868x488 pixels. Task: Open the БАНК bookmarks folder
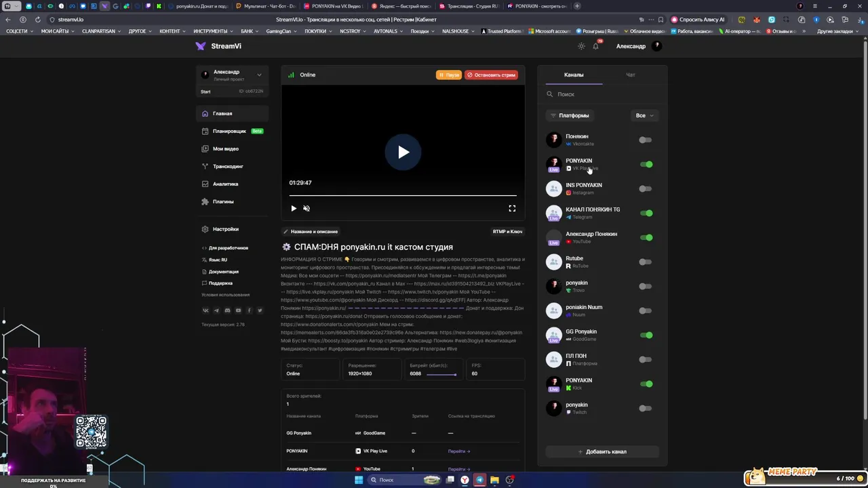pos(249,31)
